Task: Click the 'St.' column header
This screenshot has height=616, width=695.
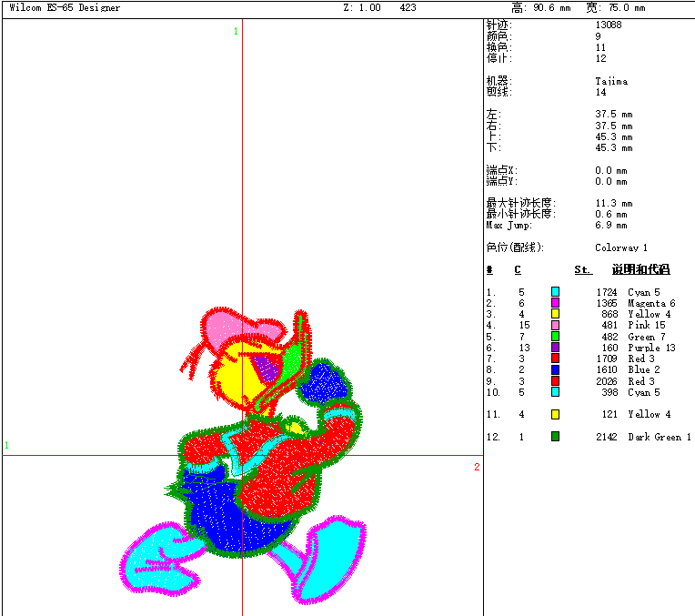Action: tap(583, 269)
